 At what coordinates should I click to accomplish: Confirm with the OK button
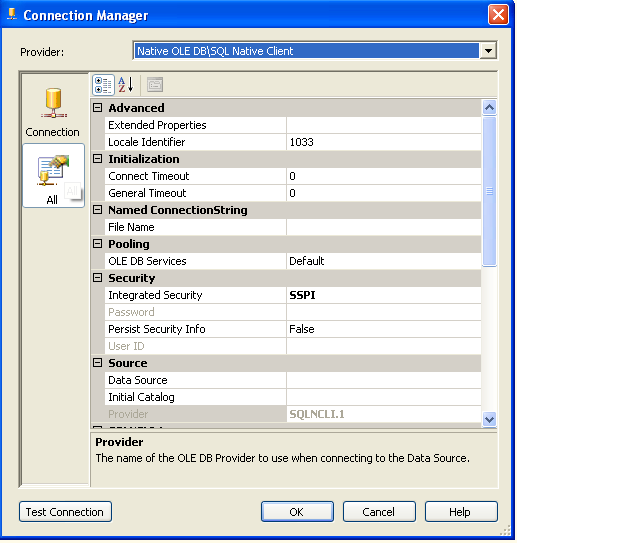click(x=297, y=512)
